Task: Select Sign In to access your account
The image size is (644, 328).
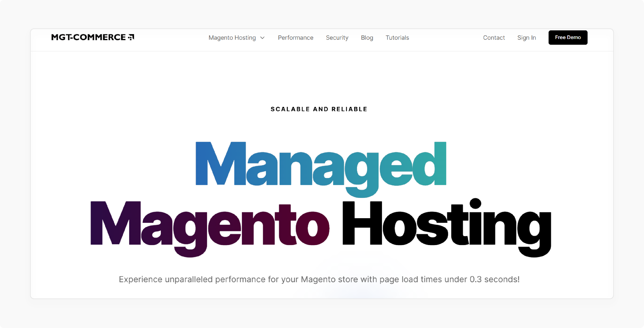Action: pyautogui.click(x=526, y=38)
